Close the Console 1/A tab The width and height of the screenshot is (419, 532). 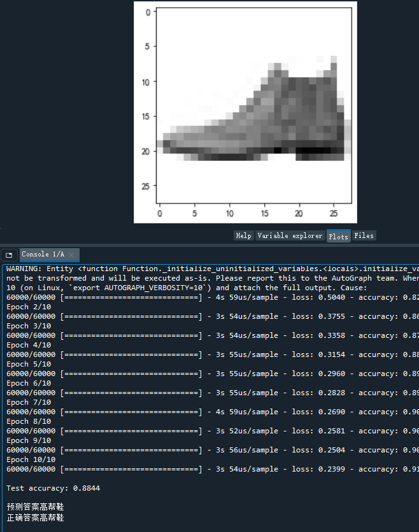pyautogui.click(x=71, y=255)
